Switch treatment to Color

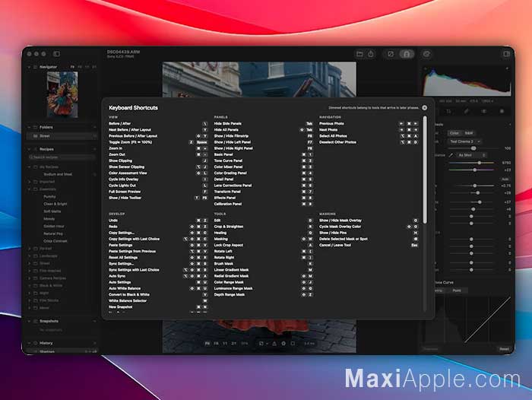pyautogui.click(x=454, y=133)
